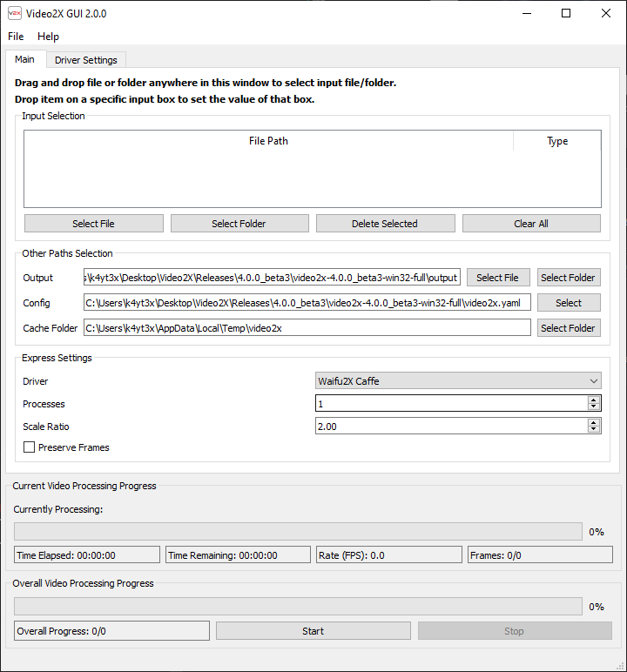Increase Processes with the up arrow
The image size is (627, 672).
(x=594, y=400)
